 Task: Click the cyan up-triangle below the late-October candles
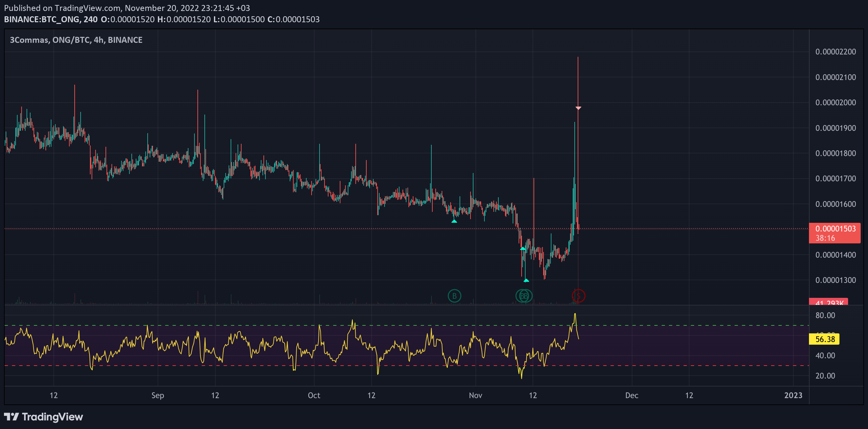click(454, 221)
